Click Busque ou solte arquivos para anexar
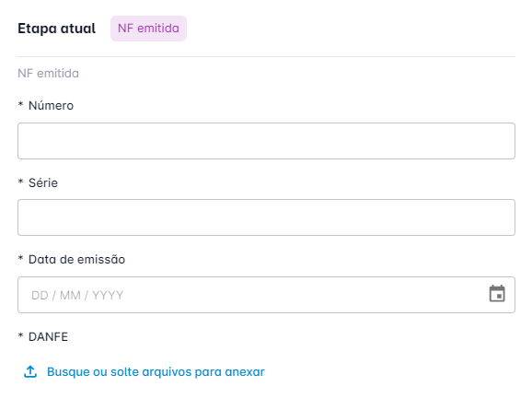 (156, 372)
